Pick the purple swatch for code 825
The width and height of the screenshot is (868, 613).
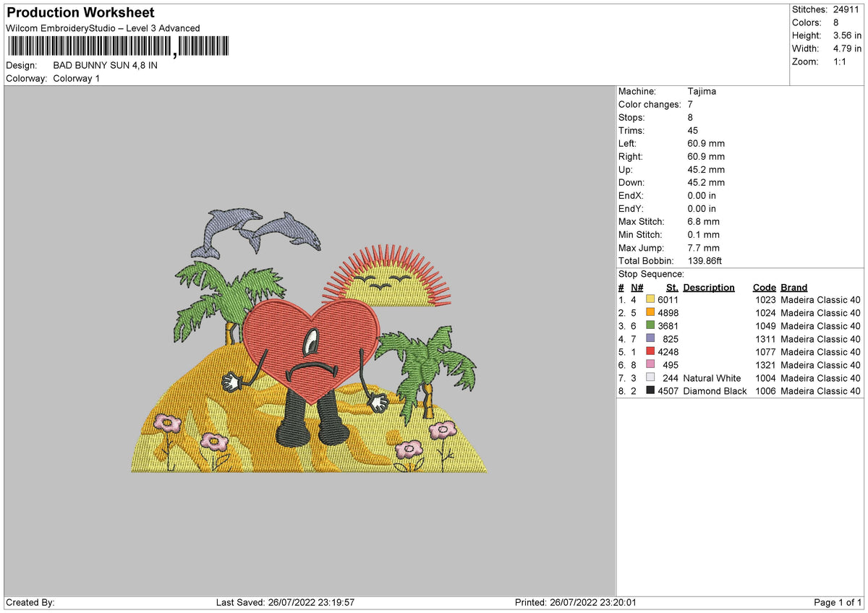[x=650, y=339]
